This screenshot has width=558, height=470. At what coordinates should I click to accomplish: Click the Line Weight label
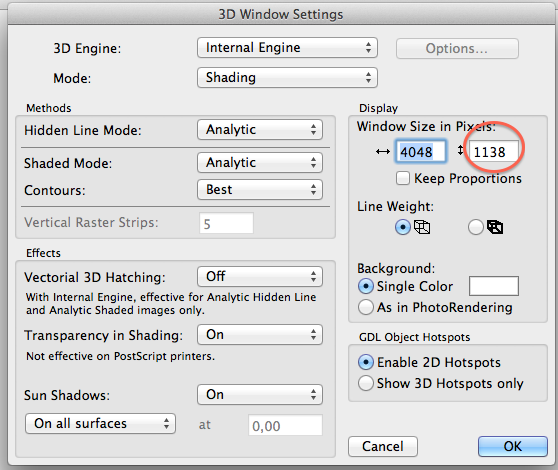point(396,206)
